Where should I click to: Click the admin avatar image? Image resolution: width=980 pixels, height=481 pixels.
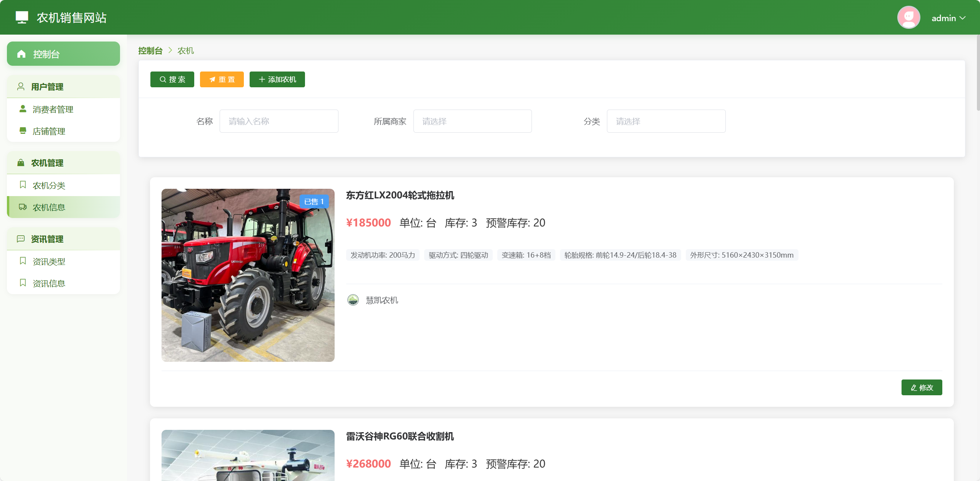click(908, 17)
